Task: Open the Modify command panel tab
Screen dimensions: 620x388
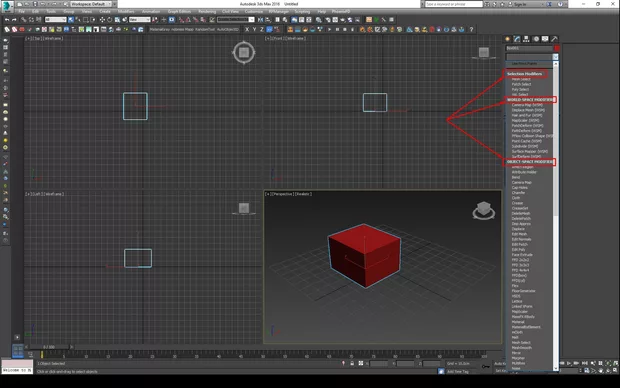Action: [x=517, y=39]
